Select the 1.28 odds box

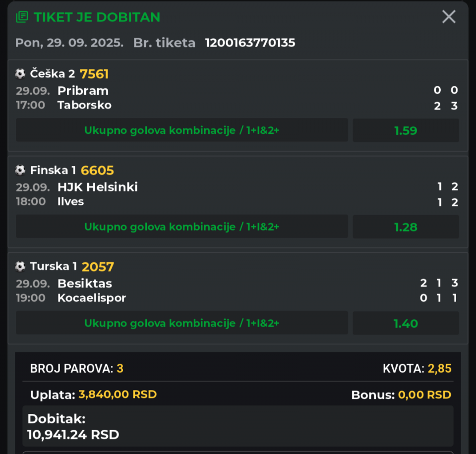point(406,227)
